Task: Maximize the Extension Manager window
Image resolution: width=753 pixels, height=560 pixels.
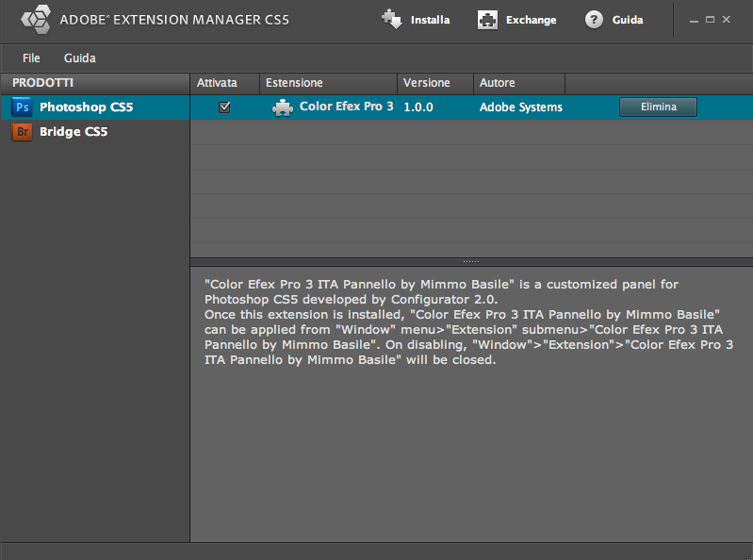Action: tap(710, 20)
